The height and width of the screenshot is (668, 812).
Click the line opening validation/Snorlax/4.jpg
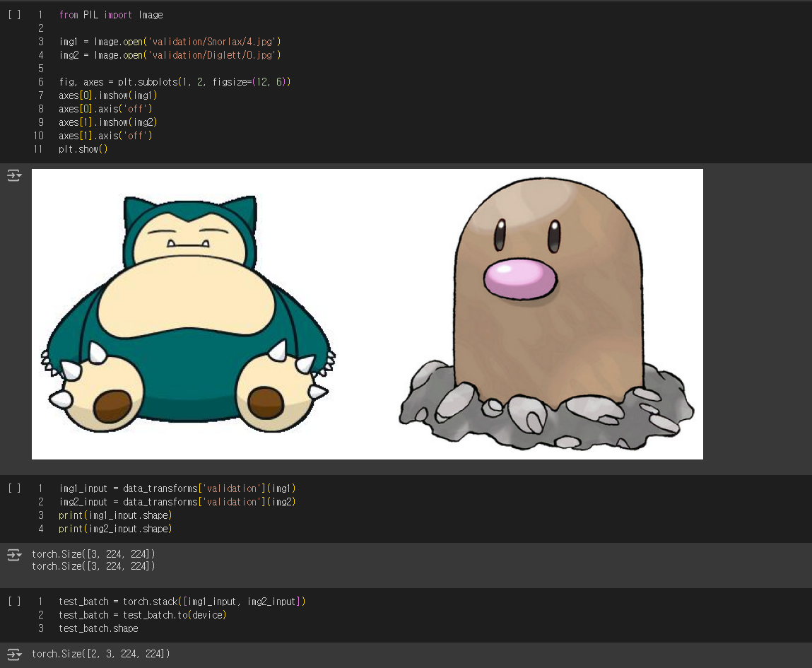tap(170, 42)
